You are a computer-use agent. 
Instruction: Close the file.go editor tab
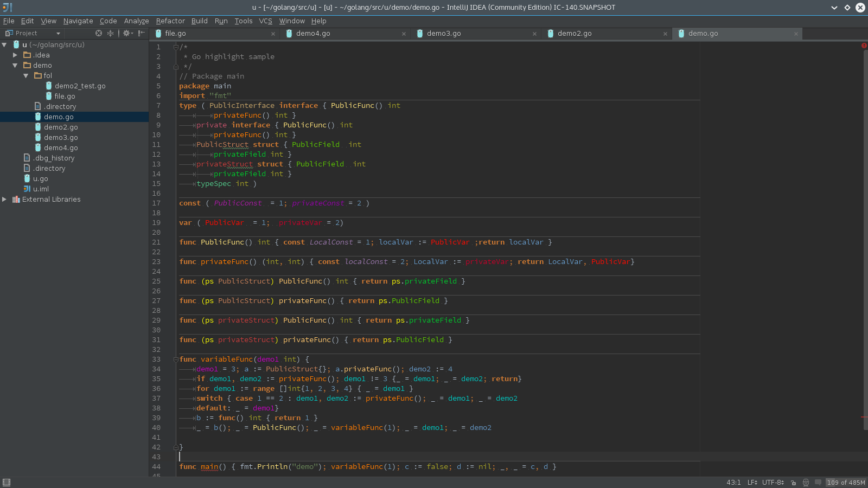[273, 34]
